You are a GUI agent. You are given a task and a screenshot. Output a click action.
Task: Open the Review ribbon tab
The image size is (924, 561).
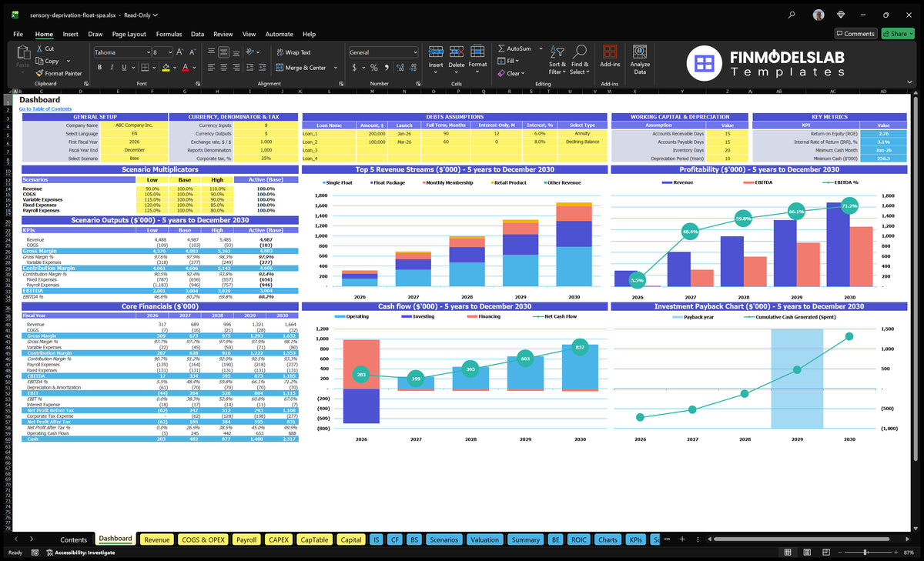coord(223,34)
